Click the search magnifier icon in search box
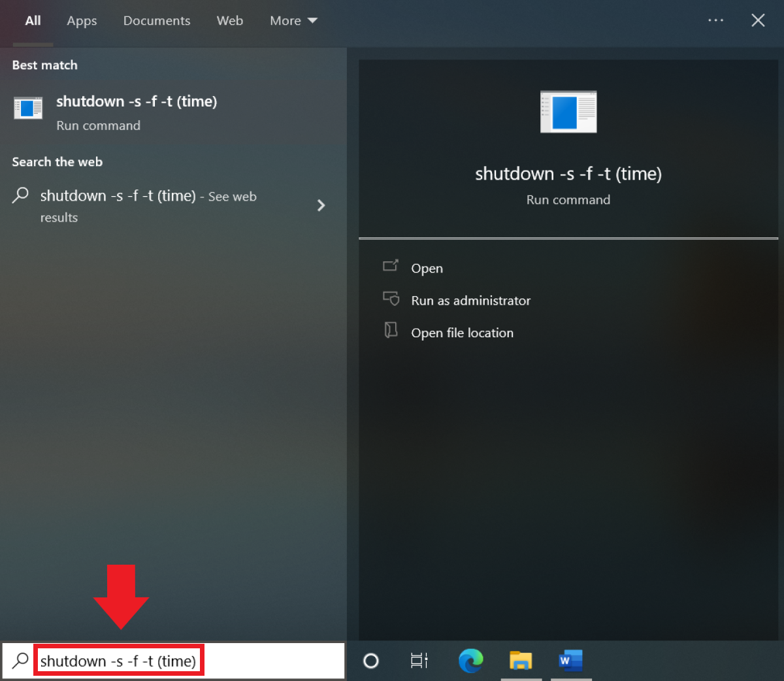Image resolution: width=784 pixels, height=681 pixels. (x=20, y=661)
